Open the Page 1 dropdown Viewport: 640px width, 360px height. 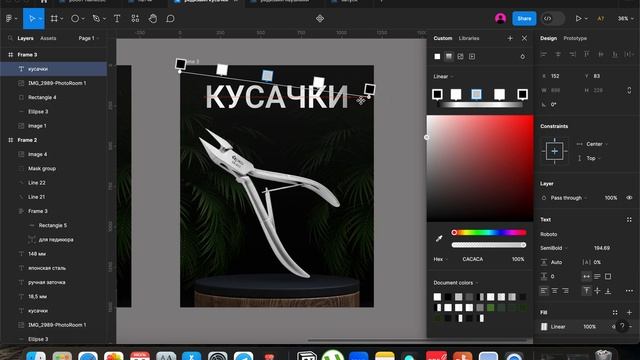pos(89,38)
